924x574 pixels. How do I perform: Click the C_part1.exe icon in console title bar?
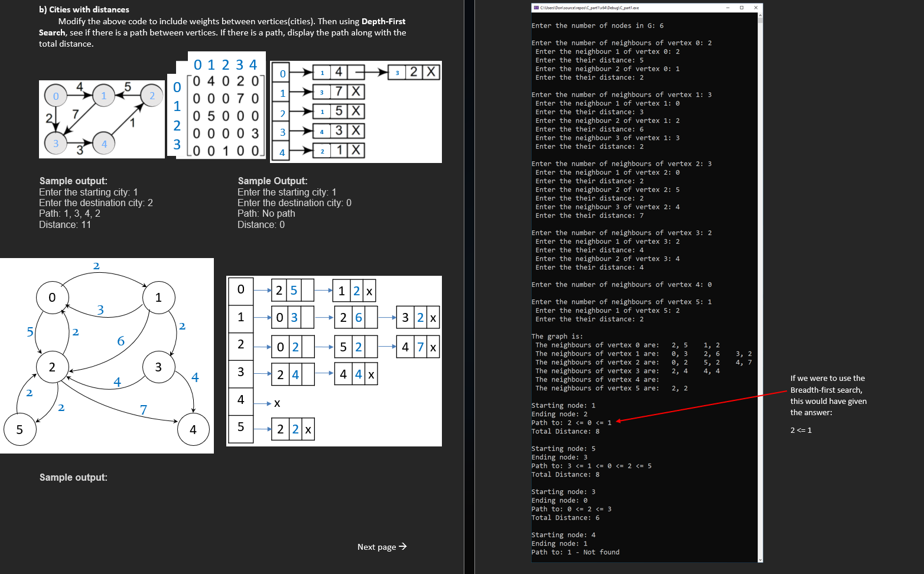pyautogui.click(x=535, y=7)
